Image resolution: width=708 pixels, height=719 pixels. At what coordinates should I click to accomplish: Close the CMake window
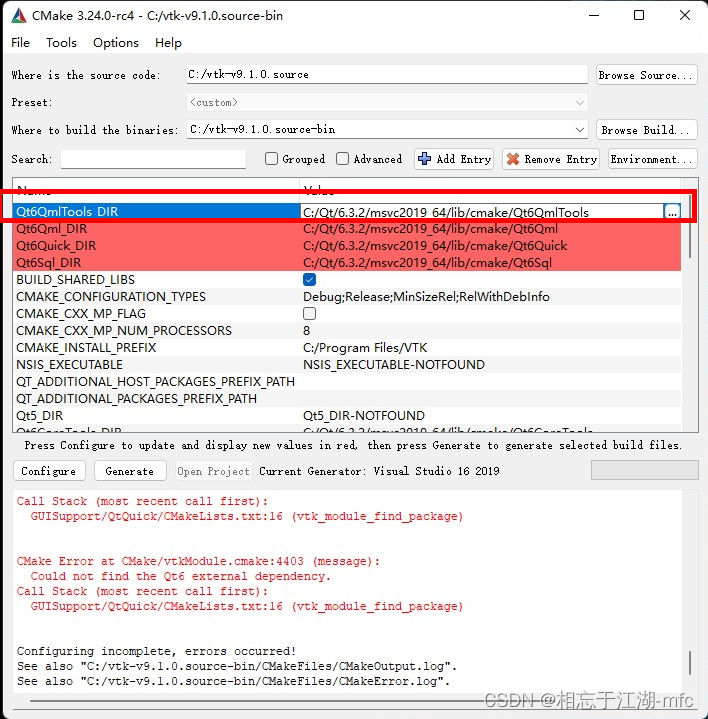[685, 15]
